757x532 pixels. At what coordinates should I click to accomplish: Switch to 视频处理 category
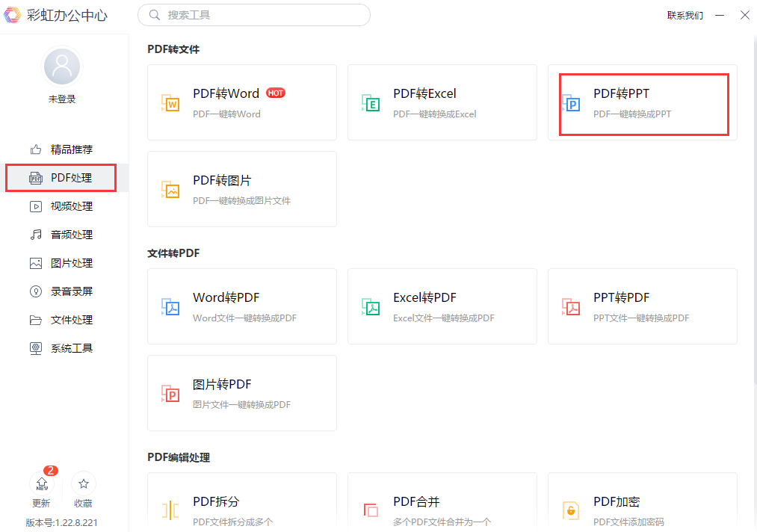[64, 206]
